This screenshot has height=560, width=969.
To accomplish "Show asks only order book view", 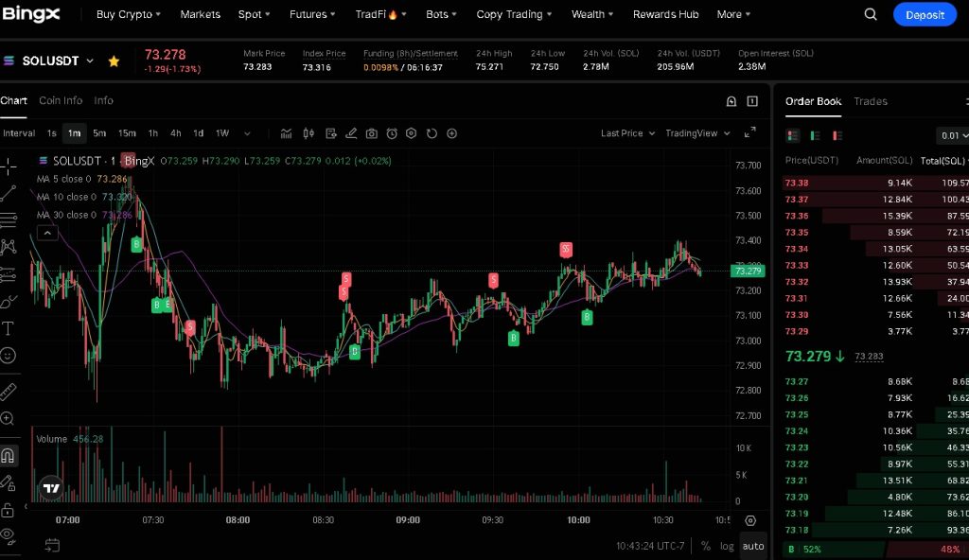I will tap(837, 135).
